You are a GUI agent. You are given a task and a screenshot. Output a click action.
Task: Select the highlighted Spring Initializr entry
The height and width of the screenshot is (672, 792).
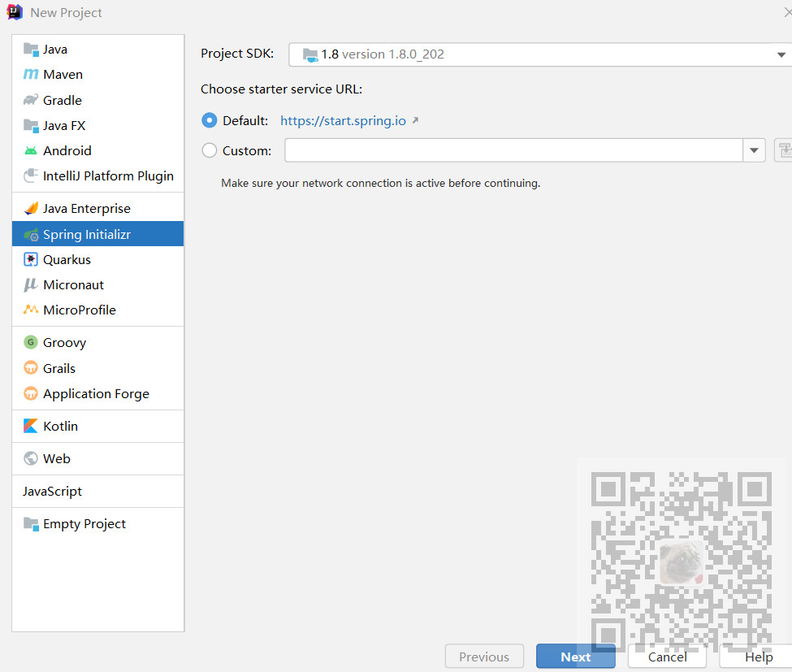[x=98, y=234]
